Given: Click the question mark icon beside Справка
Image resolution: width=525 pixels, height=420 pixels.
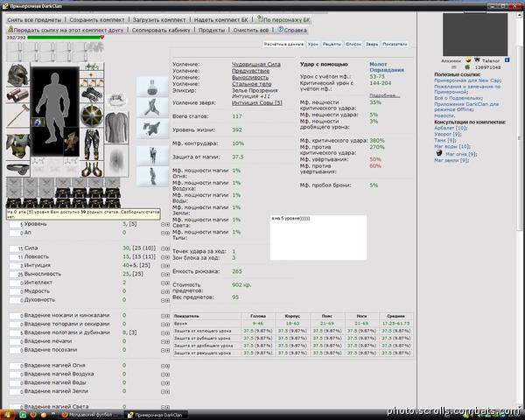Looking at the screenshot, I should (x=281, y=30).
